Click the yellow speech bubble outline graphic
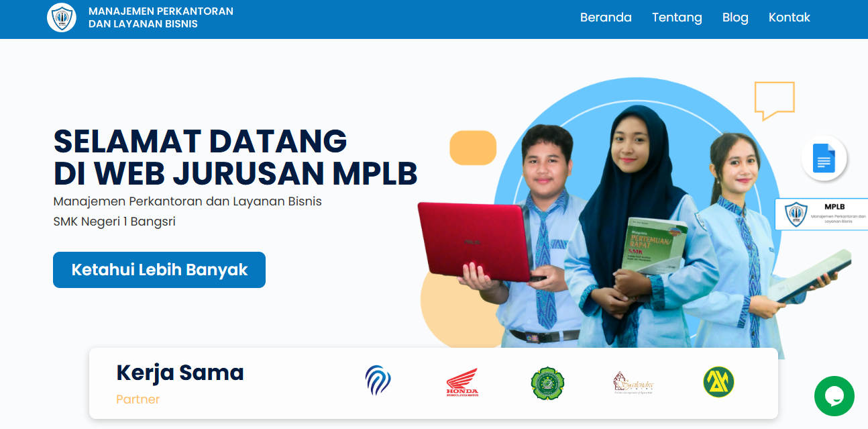Screen dimensions: 868x429 tap(775, 99)
